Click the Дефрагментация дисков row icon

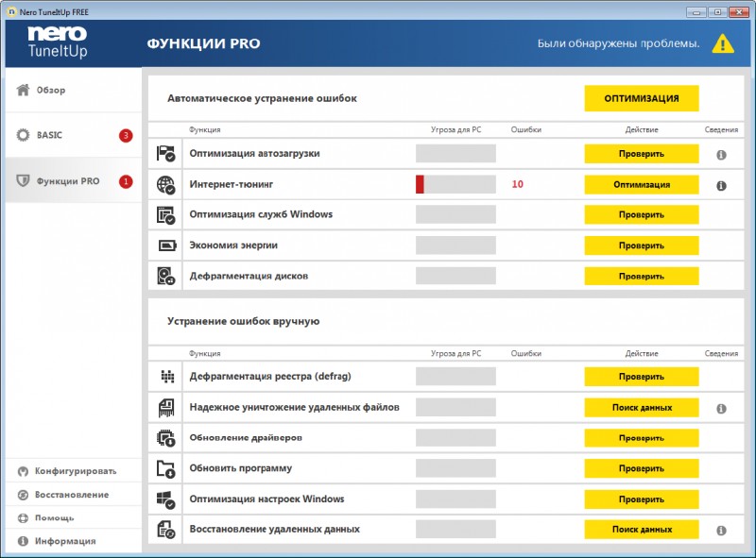tap(165, 277)
